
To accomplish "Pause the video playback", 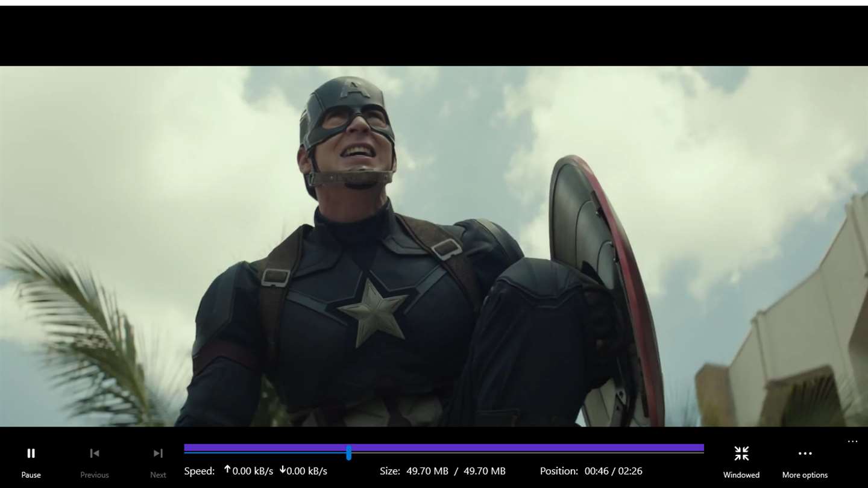I will [x=31, y=461].
